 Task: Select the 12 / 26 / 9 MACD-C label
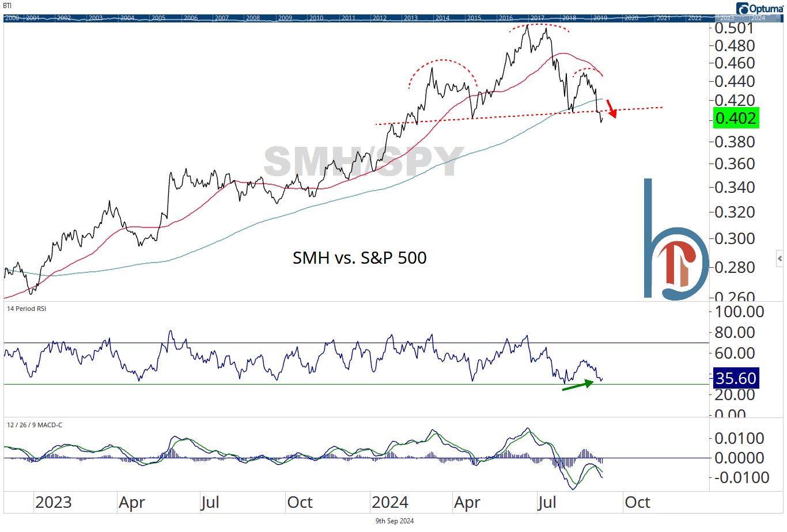(x=35, y=425)
